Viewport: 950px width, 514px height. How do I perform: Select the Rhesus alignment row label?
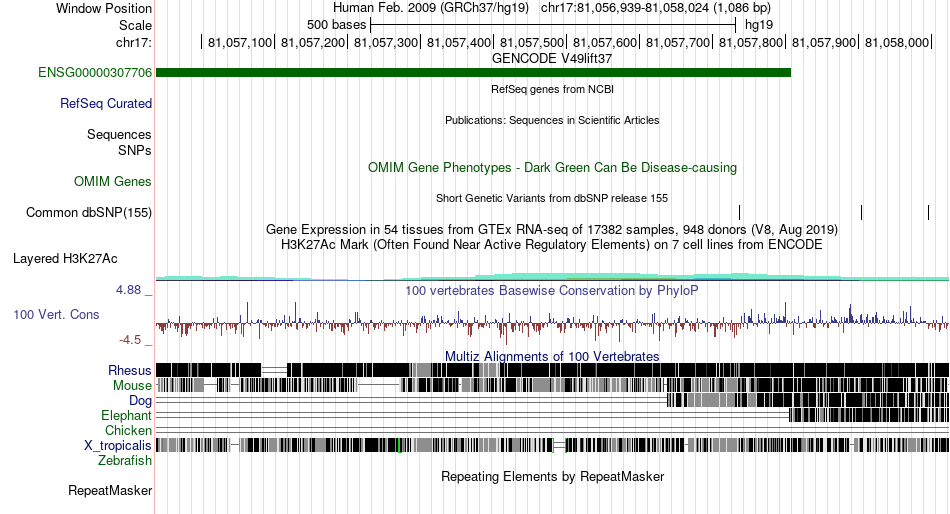130,370
